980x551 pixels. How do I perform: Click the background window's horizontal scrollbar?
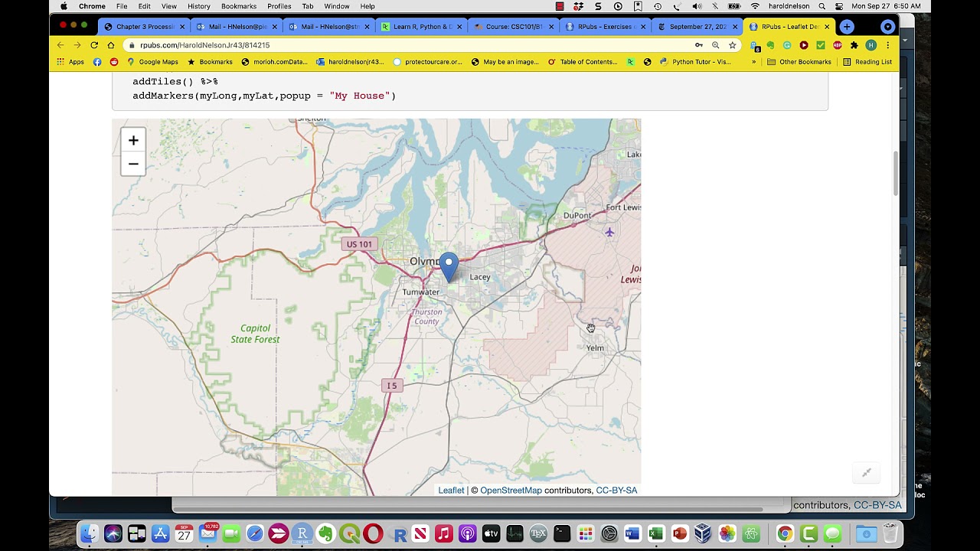pyautogui.click(x=467, y=508)
